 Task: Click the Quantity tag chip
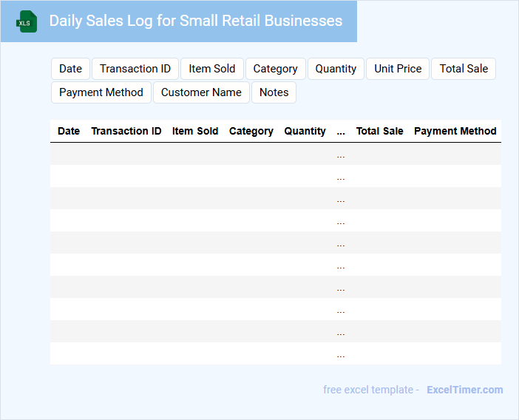tap(336, 69)
